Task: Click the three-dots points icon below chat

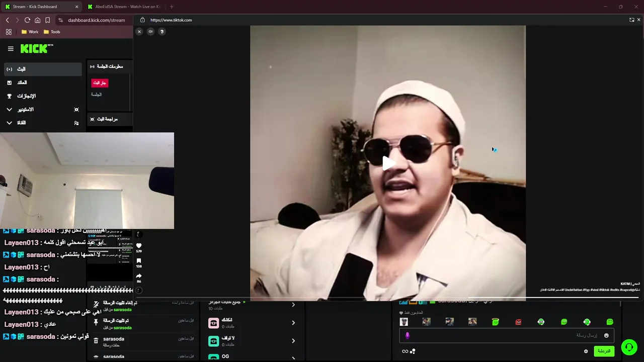Action: click(x=413, y=351)
